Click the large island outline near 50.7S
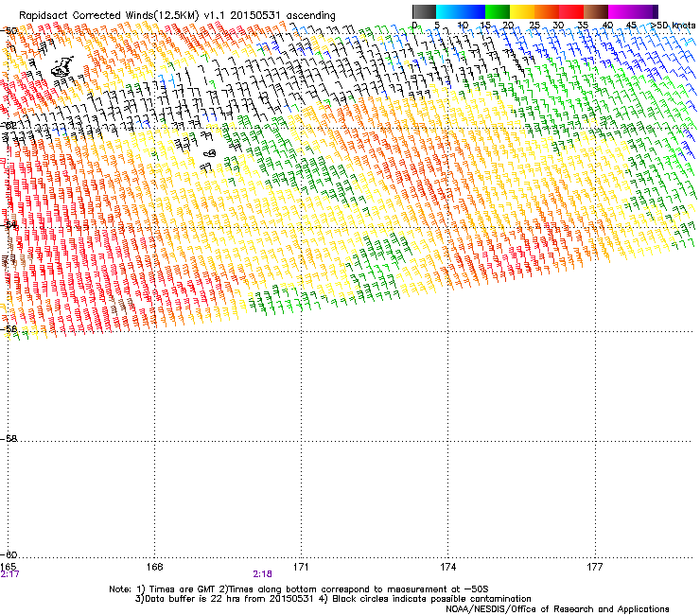The image size is (700, 615). coord(61,66)
